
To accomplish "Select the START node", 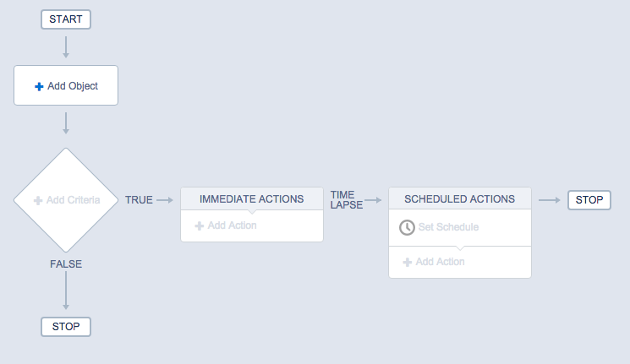I will 66,19.
